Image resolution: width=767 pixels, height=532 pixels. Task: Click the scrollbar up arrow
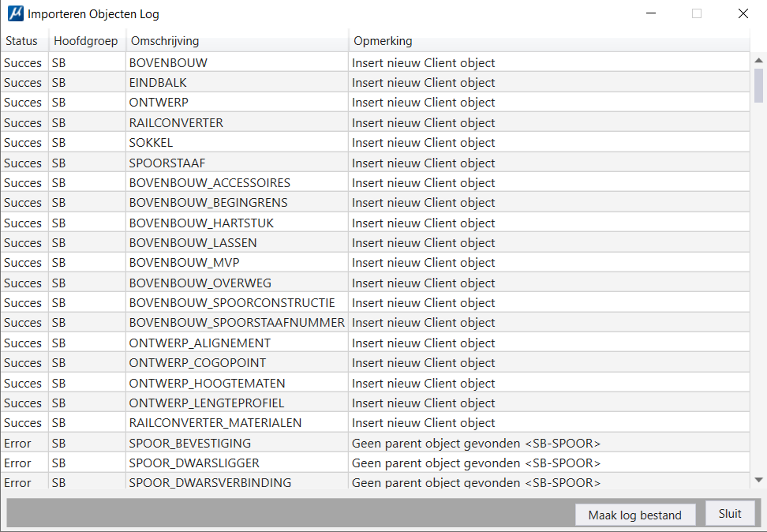(x=758, y=60)
